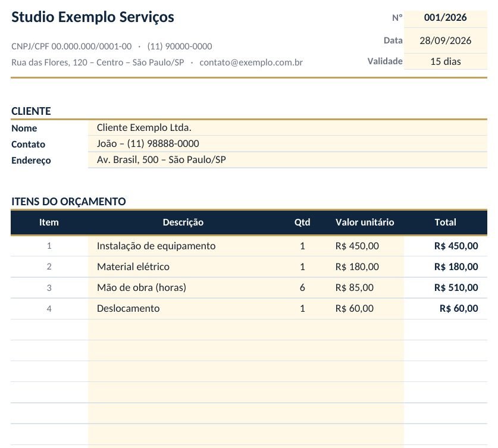
Task: Select the CNPJ/CPF 00.000.000/0001-00 text
Action: 71,46
